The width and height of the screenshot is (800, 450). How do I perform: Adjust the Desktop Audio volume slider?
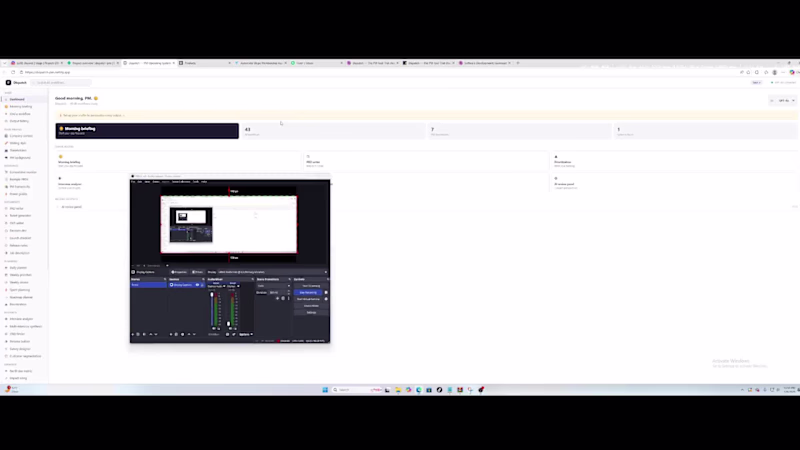(212, 309)
